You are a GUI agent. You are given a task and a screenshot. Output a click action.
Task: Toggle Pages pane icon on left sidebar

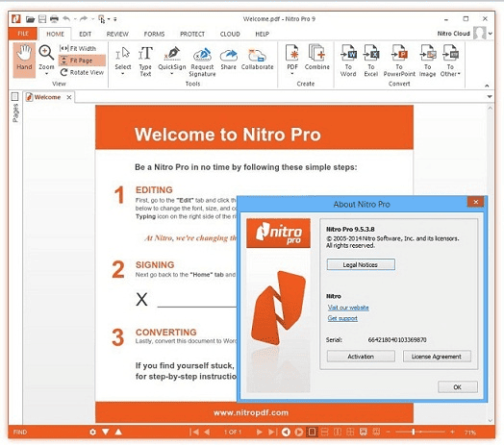tap(14, 96)
